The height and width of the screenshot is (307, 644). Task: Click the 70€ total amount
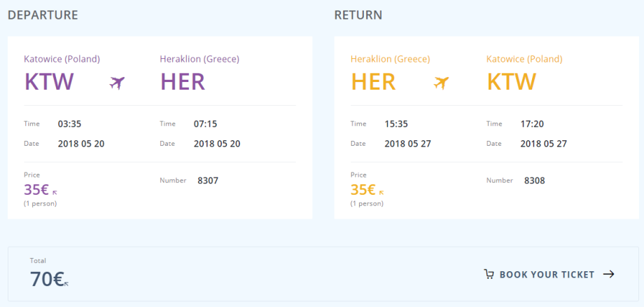click(46, 279)
